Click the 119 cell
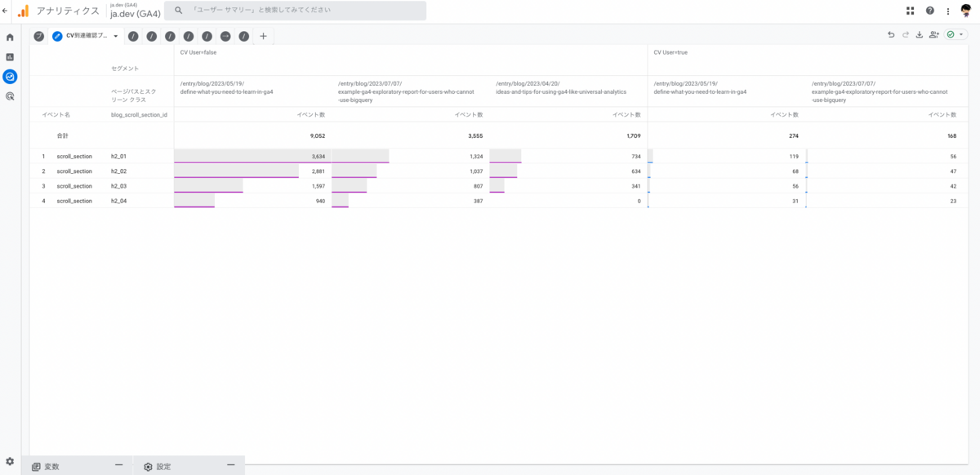 [794, 156]
